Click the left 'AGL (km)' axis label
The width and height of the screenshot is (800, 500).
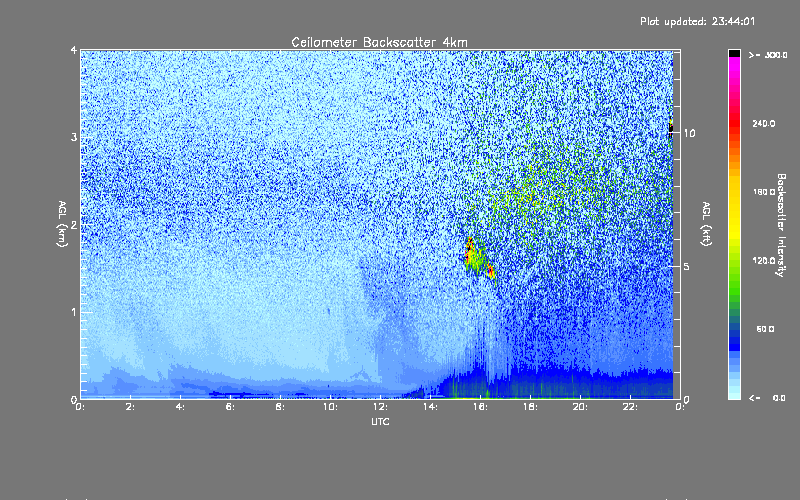click(62, 224)
